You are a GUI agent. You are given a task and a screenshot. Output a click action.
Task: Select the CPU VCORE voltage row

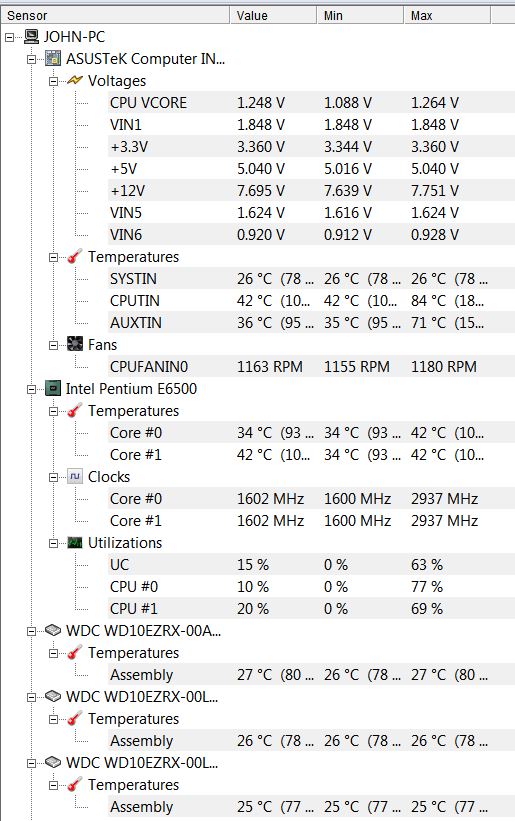[311, 103]
